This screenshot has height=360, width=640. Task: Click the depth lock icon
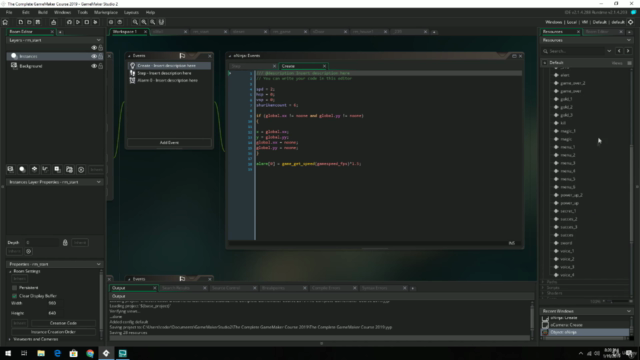coord(65,242)
